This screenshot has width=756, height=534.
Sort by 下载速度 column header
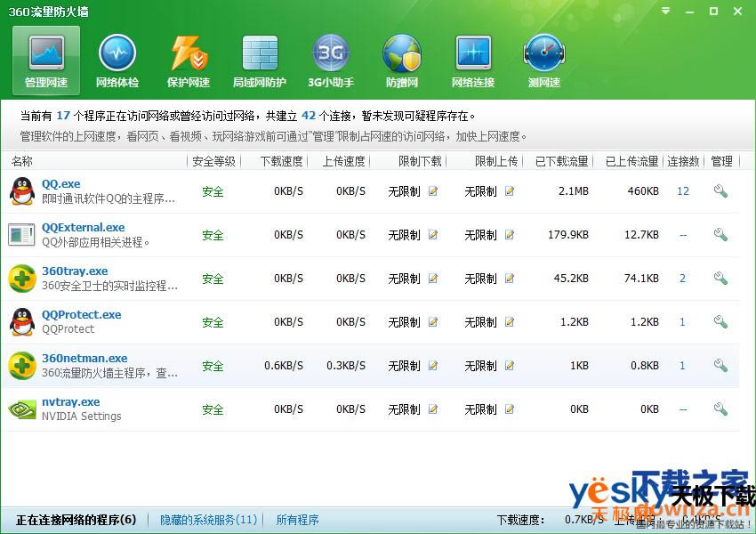(x=281, y=161)
